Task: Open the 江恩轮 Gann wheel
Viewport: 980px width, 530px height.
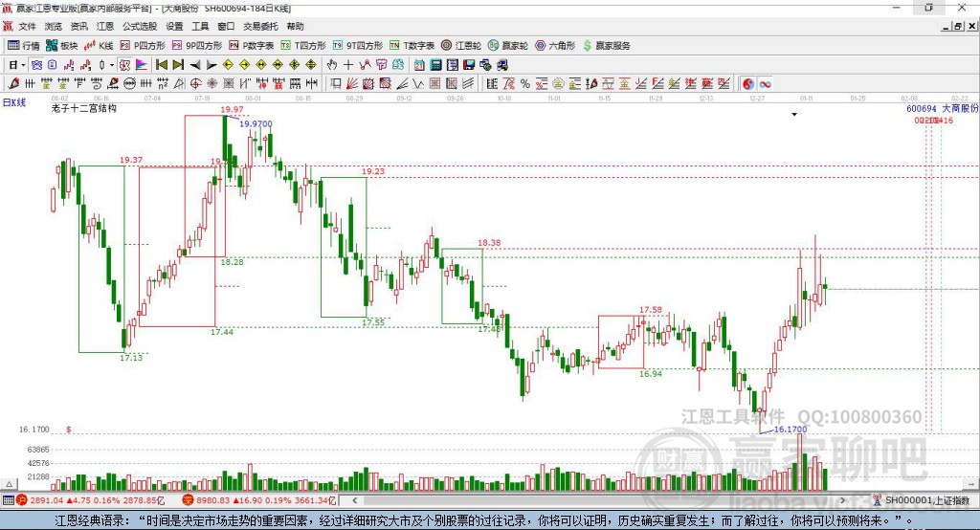Action: (461, 46)
